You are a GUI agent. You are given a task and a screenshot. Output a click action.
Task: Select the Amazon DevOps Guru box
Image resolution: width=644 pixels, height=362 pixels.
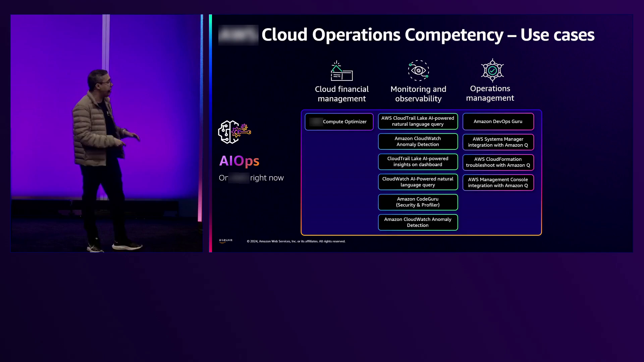[498, 122]
